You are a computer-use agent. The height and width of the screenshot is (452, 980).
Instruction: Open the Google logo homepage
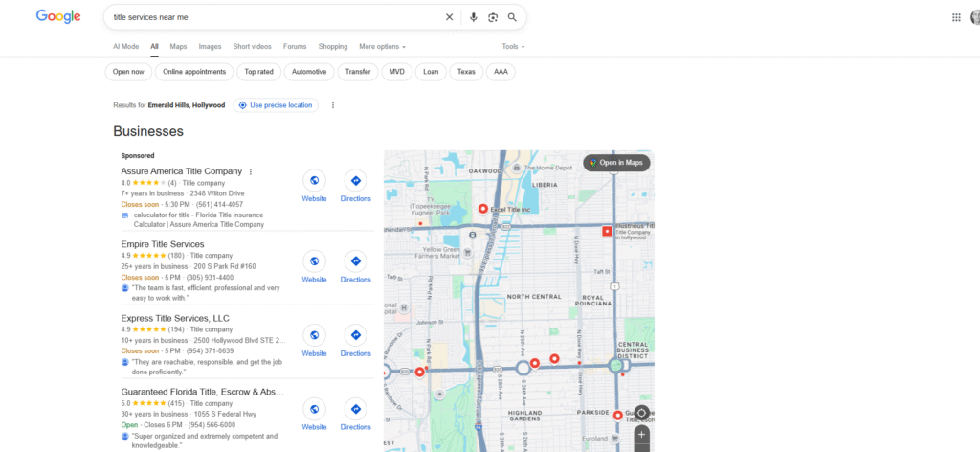click(x=58, y=17)
